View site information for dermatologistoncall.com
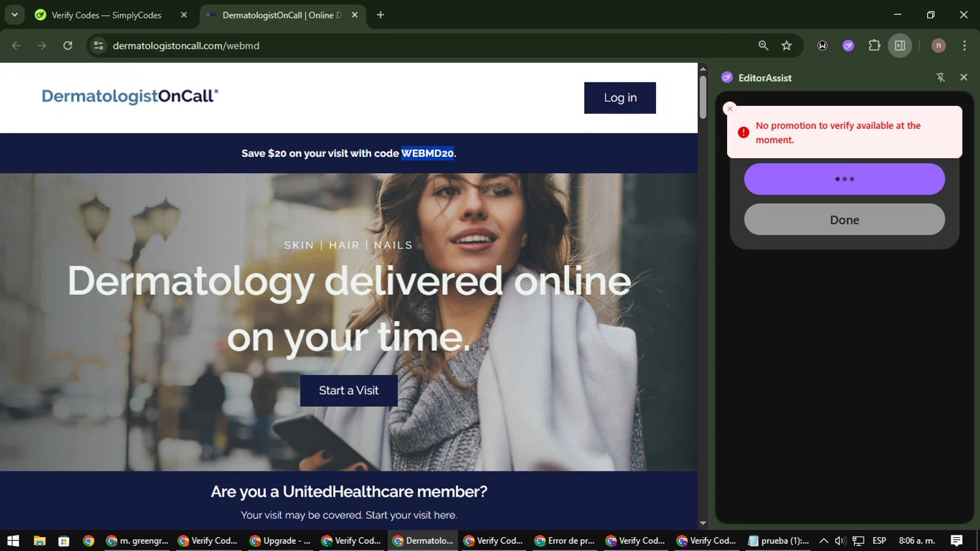This screenshot has width=980, height=551. 99,45
